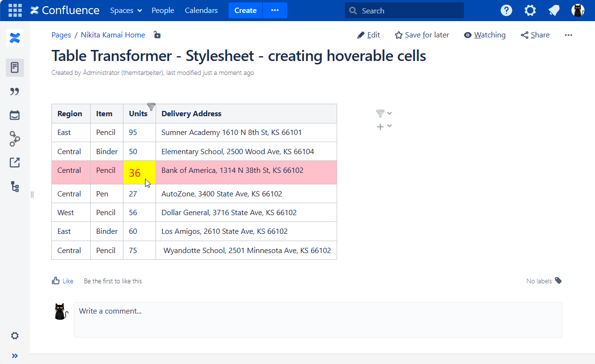The width and height of the screenshot is (595, 364).
Task: Open the calendar icon in sidebar
Action: 15,115
